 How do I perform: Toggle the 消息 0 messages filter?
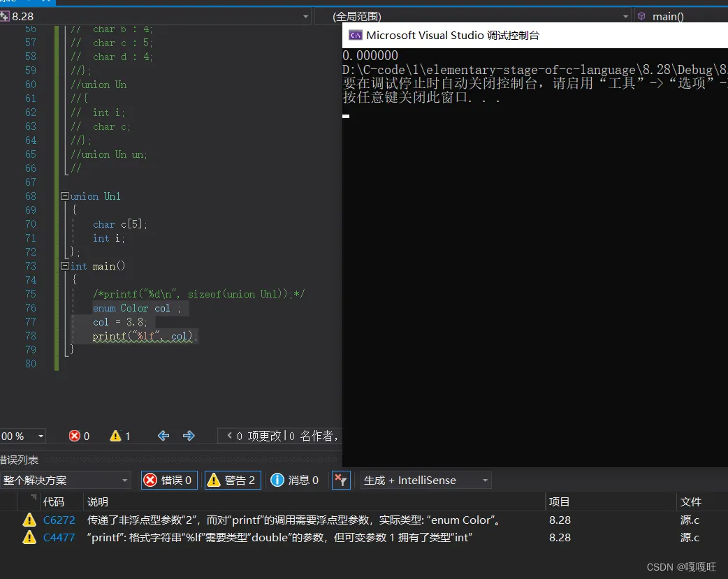[x=296, y=480]
